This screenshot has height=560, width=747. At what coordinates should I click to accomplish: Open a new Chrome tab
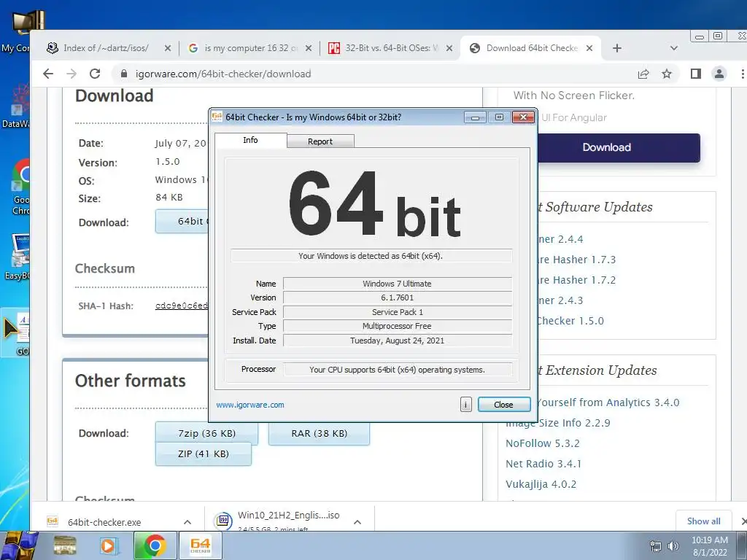click(617, 48)
